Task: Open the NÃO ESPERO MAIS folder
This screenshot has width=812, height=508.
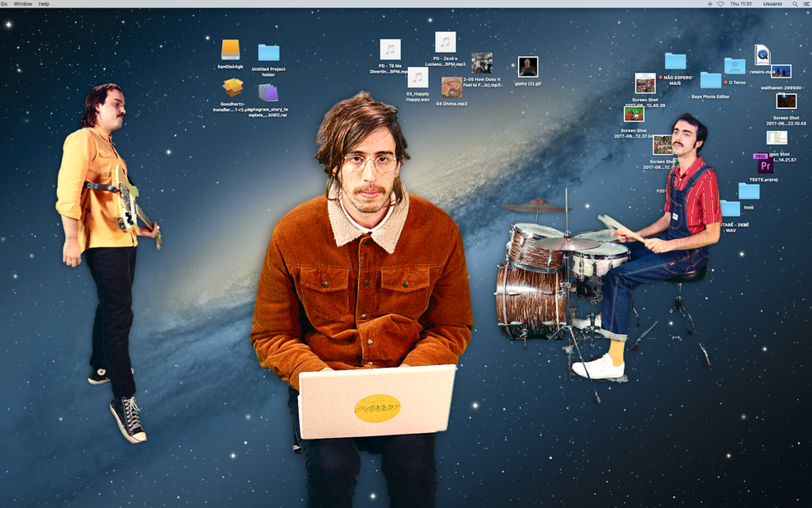Action: point(675,62)
